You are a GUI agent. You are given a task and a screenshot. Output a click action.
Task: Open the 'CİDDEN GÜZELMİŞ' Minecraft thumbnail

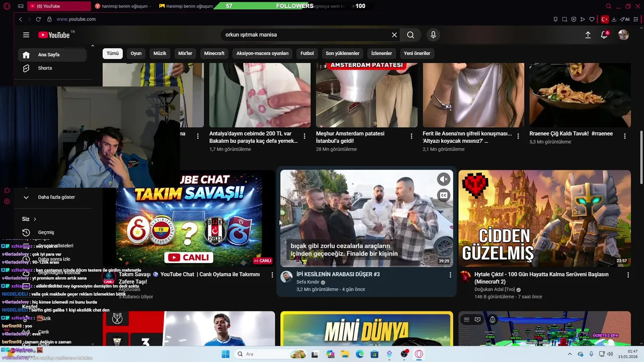point(544,218)
